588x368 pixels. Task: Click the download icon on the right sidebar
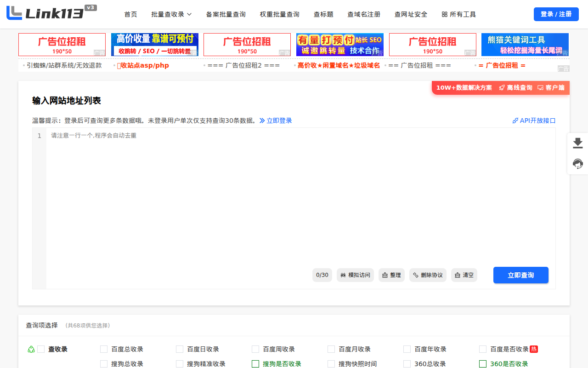click(x=577, y=143)
